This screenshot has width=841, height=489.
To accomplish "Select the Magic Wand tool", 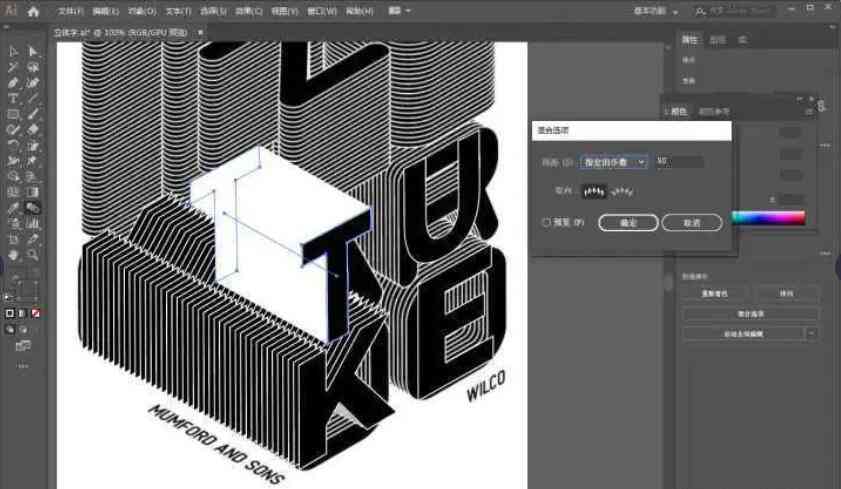I will tap(13, 67).
